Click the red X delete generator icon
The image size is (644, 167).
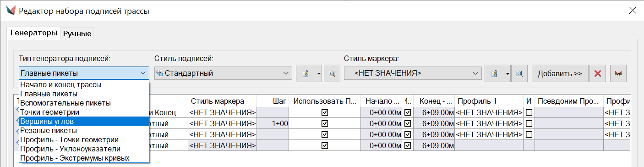click(597, 73)
